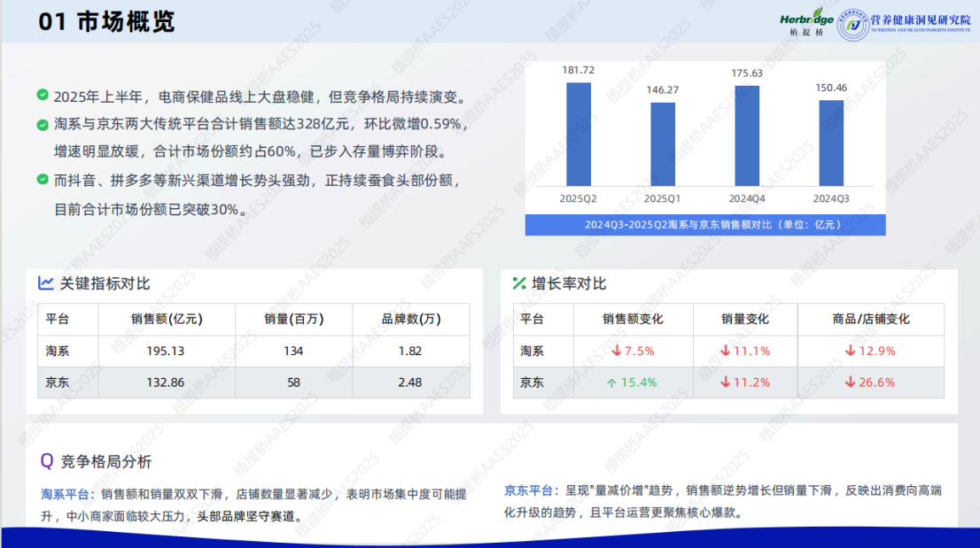Click the red down arrow next to 7.5%
The image size is (980, 548).
point(616,351)
